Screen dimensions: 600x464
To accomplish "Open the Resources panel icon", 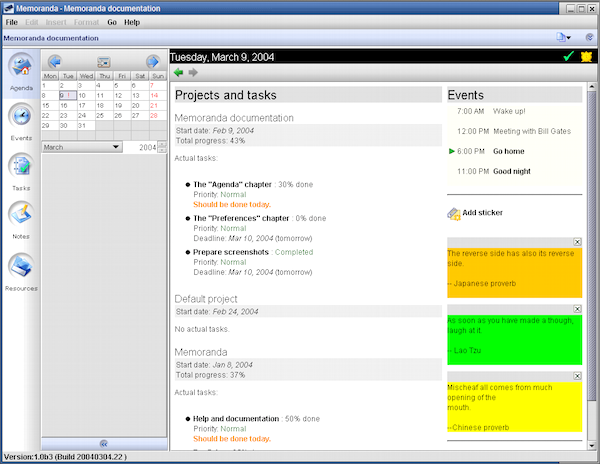I will [21, 266].
